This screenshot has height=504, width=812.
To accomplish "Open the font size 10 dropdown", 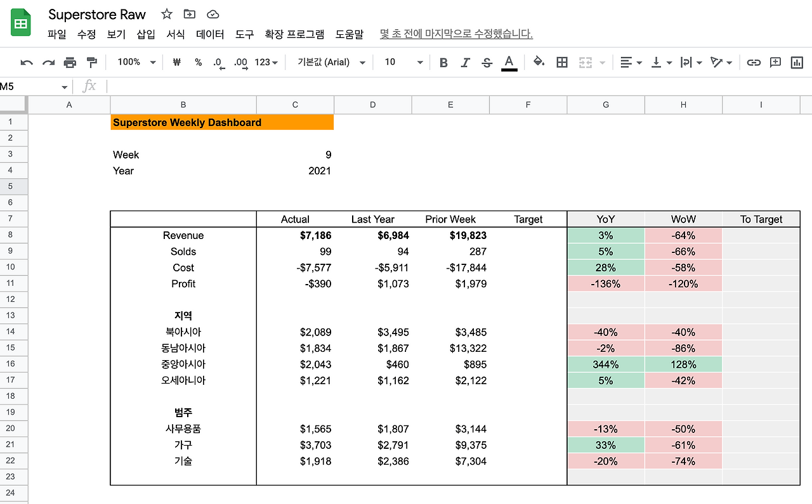I will (x=403, y=62).
